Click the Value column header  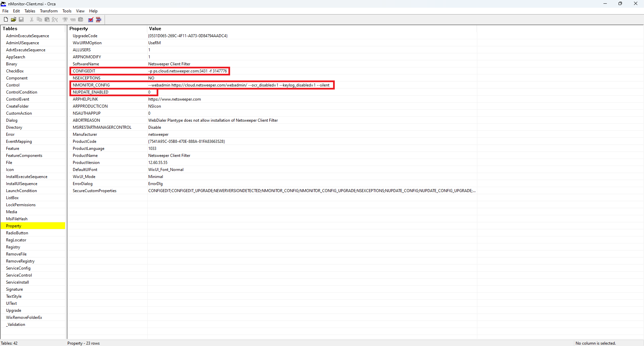point(155,28)
